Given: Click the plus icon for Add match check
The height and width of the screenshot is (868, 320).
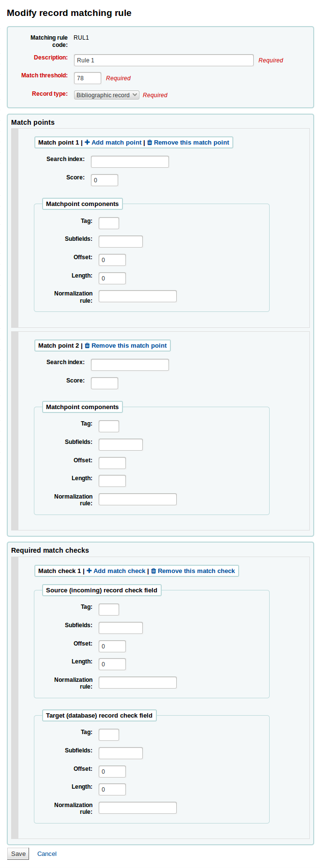Looking at the screenshot, I should [89, 571].
